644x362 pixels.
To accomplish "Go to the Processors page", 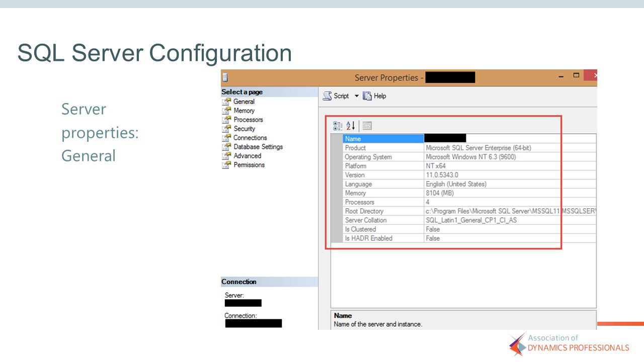I will pos(248,120).
